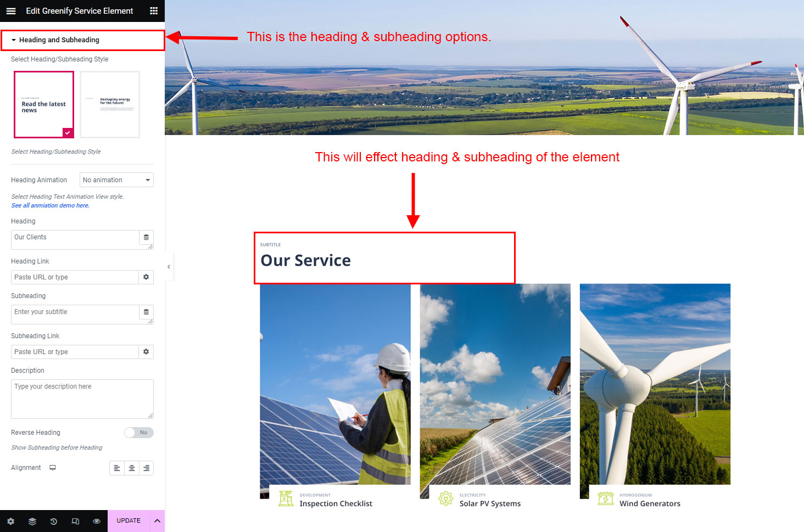Switch to Responsive Mode icon

click(75, 521)
